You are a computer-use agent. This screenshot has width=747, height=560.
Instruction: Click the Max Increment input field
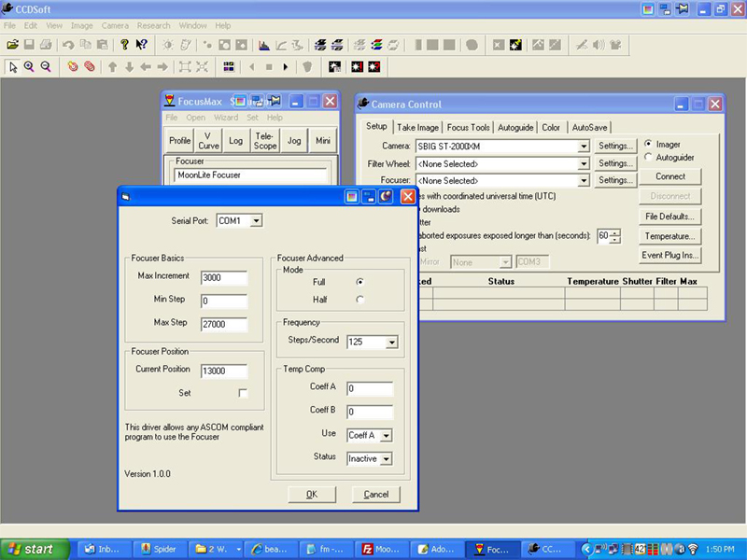tap(224, 278)
